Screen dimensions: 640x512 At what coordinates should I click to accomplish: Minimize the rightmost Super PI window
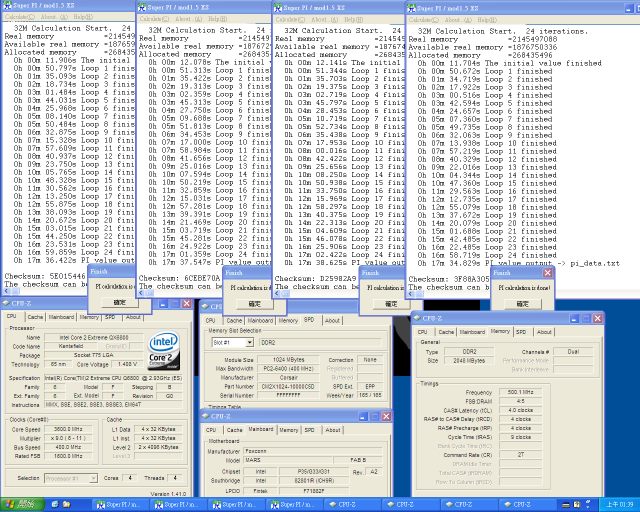pyautogui.click(x=629, y=8)
